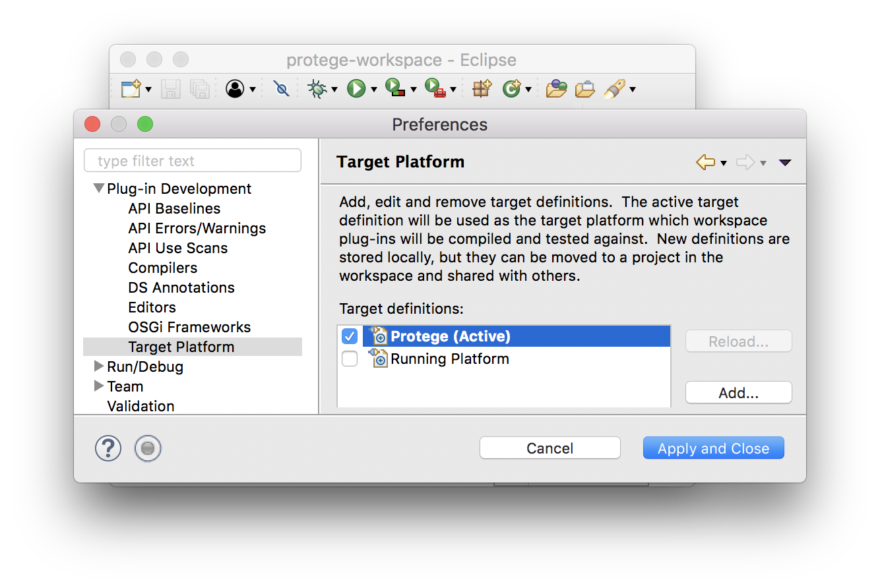
Task: Select API Baselines preference page
Action: pos(174,208)
